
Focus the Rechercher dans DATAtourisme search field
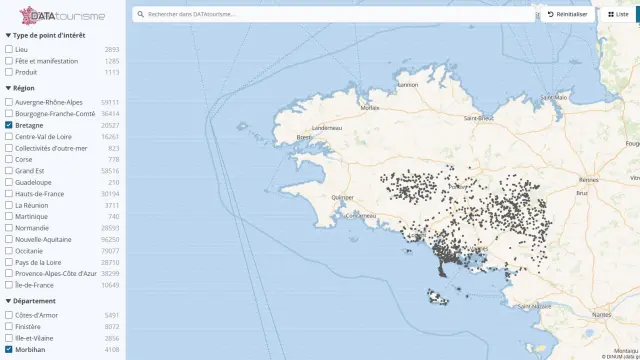(x=333, y=14)
